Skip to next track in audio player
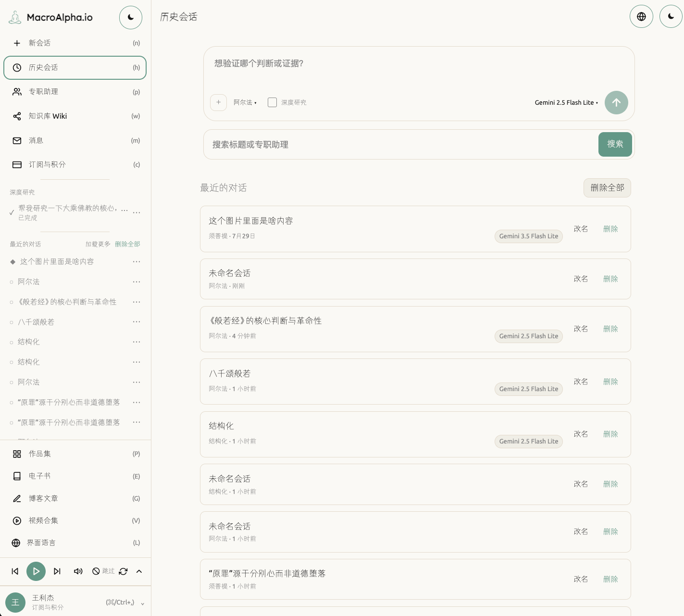The image size is (684, 616). pos(57,571)
